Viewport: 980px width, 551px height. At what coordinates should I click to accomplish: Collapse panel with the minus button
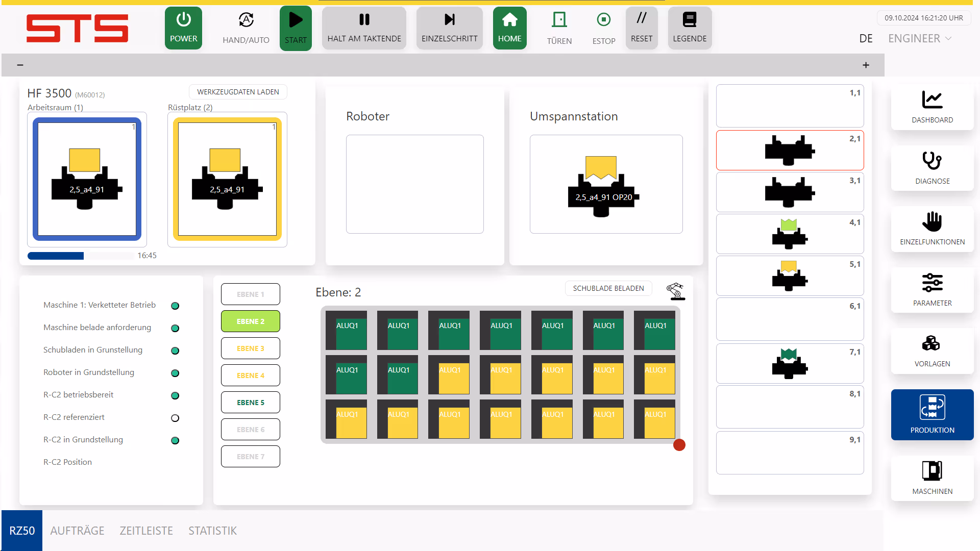(20, 65)
